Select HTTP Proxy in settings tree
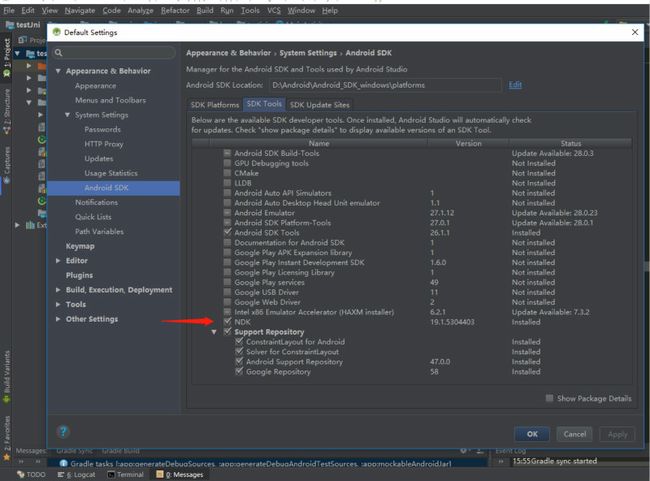 coord(104,144)
